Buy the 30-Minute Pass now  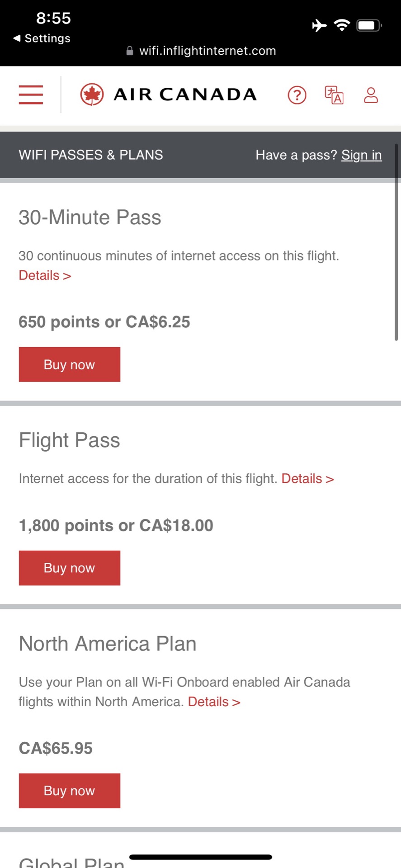tap(70, 364)
